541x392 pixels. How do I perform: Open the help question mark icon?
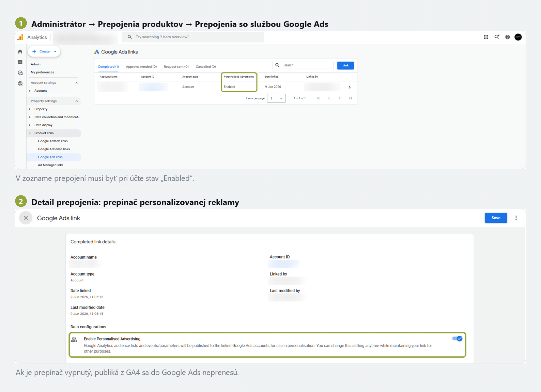tap(508, 37)
